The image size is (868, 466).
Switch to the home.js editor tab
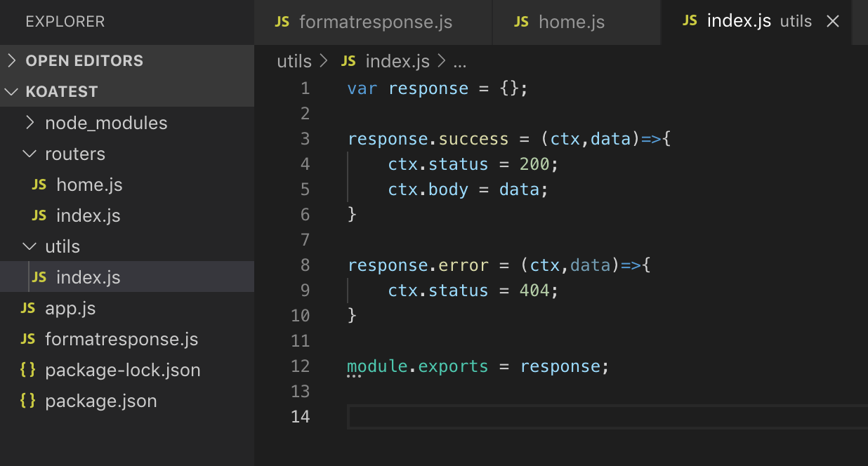(x=571, y=22)
